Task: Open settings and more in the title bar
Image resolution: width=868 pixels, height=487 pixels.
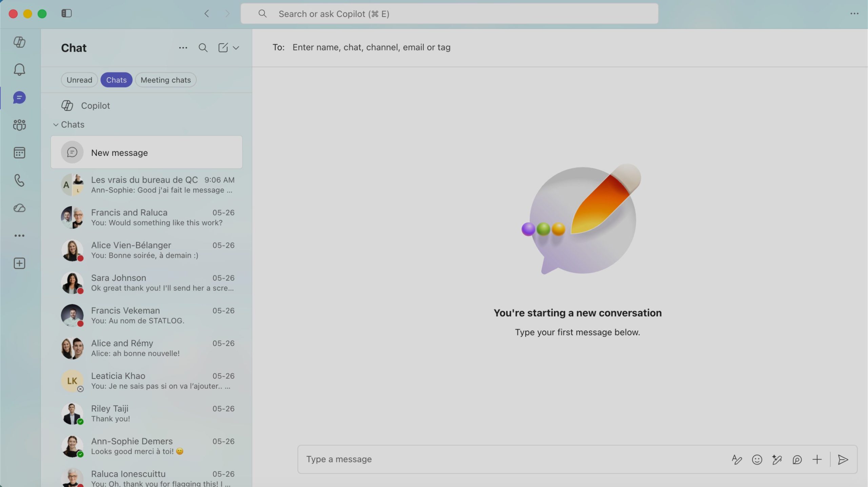Action: tap(854, 14)
